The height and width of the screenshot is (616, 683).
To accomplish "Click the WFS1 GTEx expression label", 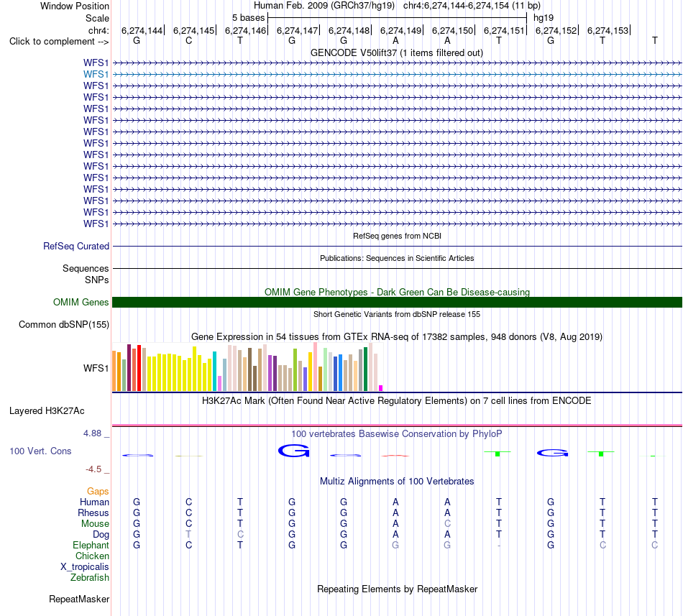I will pos(96,368).
